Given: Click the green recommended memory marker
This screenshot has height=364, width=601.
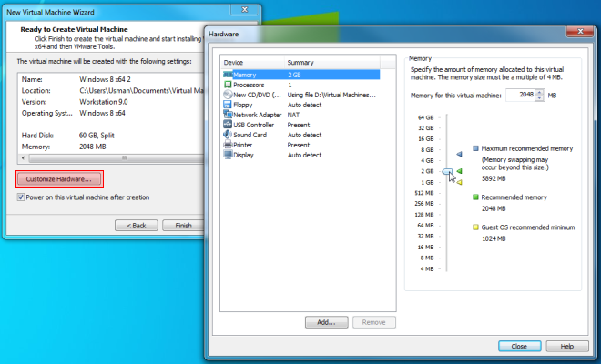Looking at the screenshot, I should click(459, 171).
